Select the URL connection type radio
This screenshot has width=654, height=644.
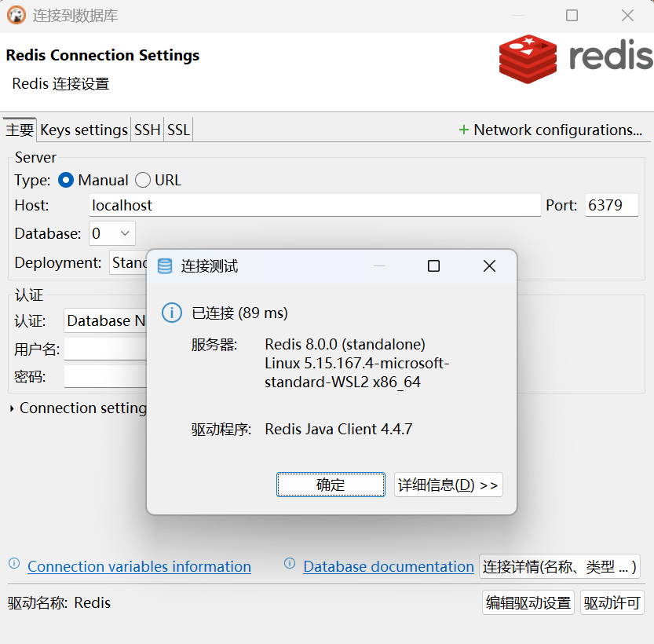point(142,180)
